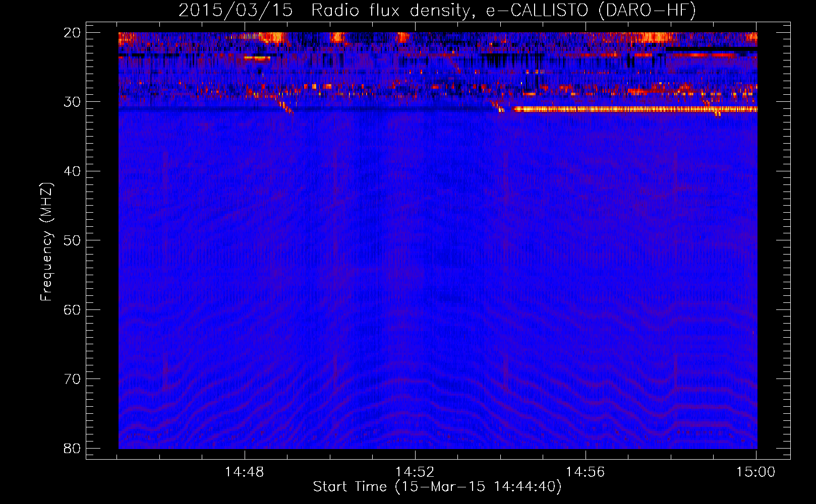
Task: Click the 14:52 time tick label
Action: 415,472
